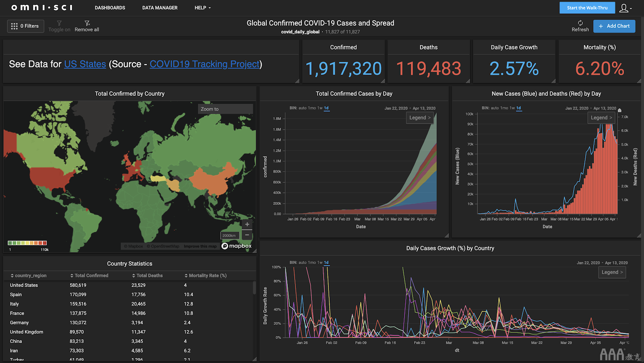Click the OpenStreetMap attribution link

pos(163,246)
